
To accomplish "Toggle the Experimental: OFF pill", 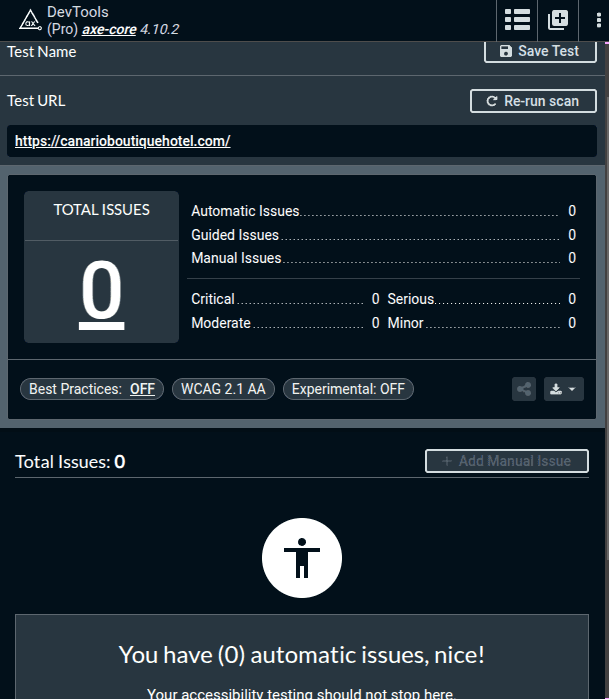I will (x=348, y=389).
